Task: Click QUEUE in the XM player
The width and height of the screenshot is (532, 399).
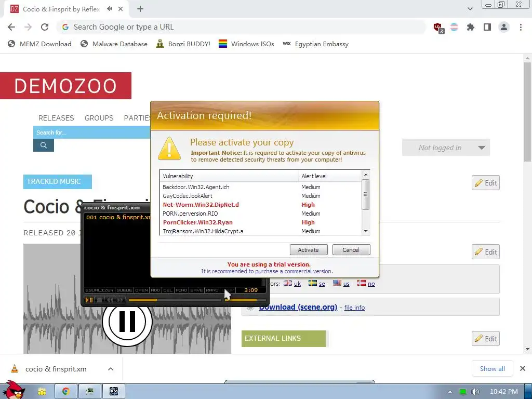Action: coord(124,290)
